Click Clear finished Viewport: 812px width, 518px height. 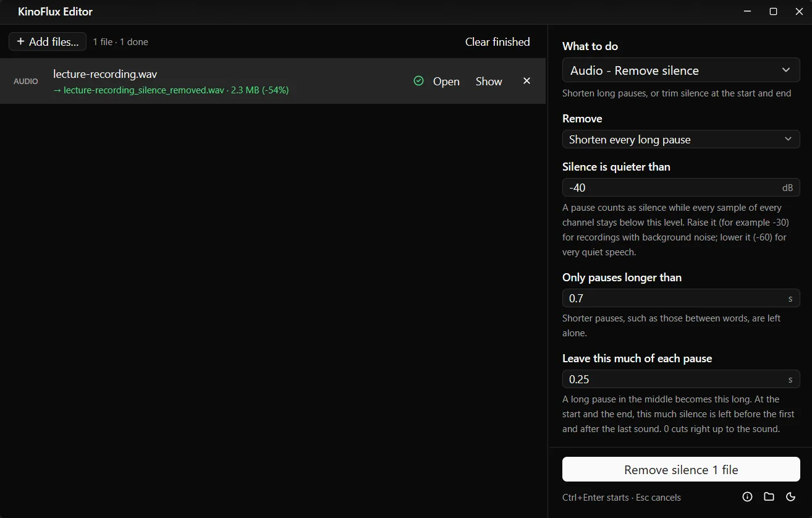point(497,41)
